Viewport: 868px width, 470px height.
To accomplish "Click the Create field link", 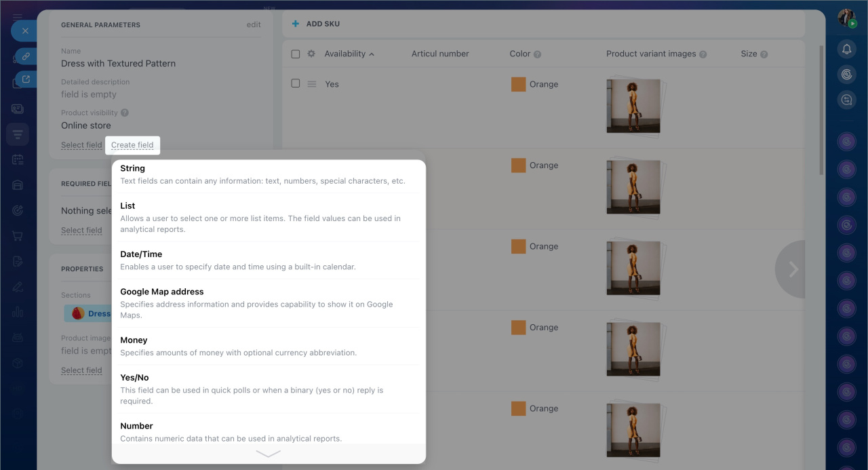I will pyautogui.click(x=132, y=145).
